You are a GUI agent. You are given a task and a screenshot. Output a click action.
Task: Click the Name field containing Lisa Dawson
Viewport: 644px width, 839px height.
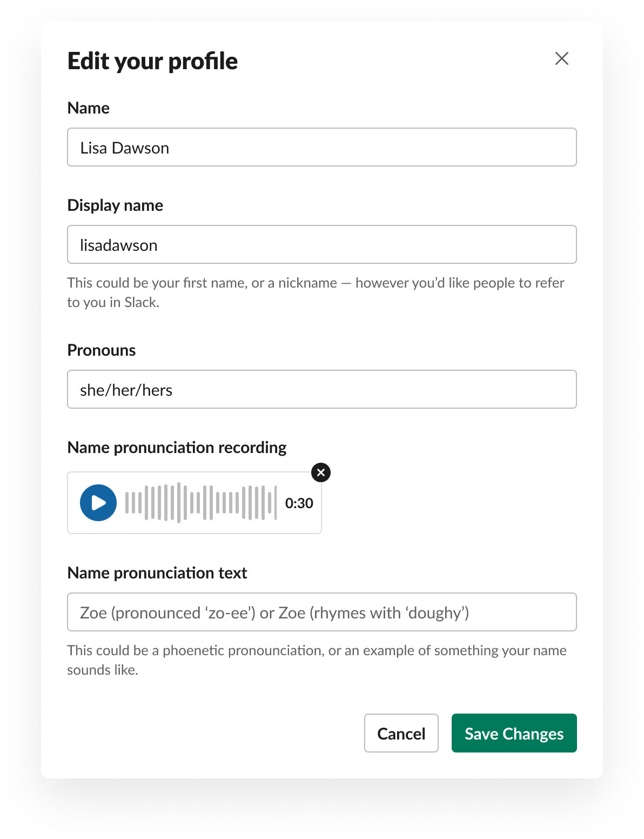pos(321,147)
